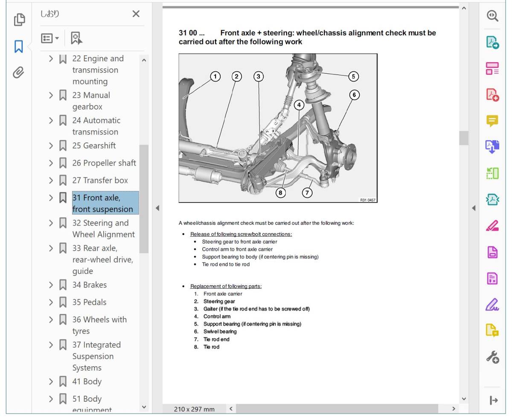Expand the 33 Rear axle bookmark
Image resolution: width=512 pixels, height=420 pixels.
click(51, 248)
